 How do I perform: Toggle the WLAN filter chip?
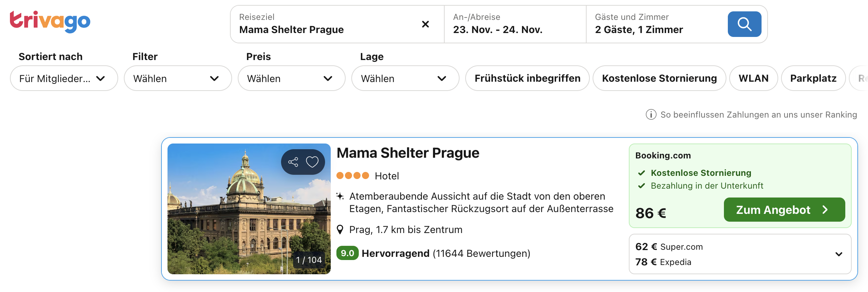[753, 78]
